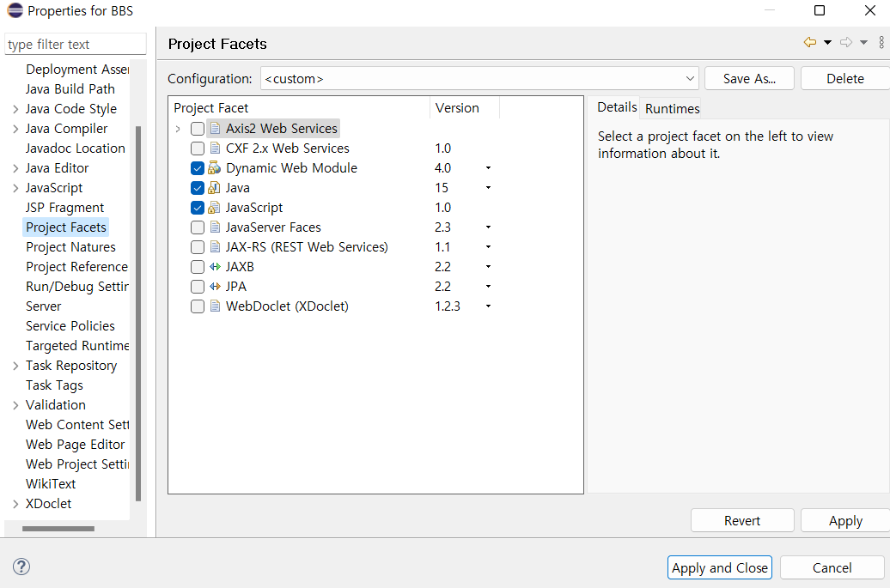
Task: Click the sidebar horizontal scrollbar
Action: [x=58, y=529]
